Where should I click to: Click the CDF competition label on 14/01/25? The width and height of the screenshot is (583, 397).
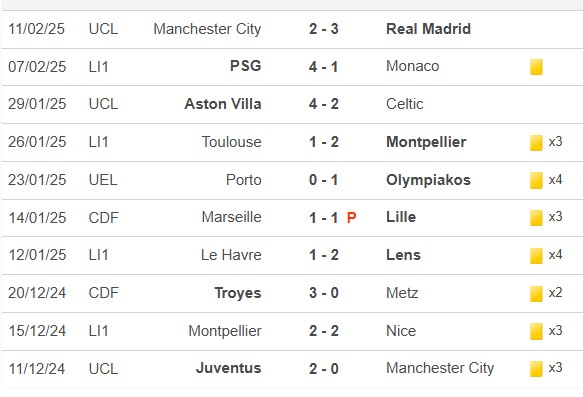coord(103,218)
